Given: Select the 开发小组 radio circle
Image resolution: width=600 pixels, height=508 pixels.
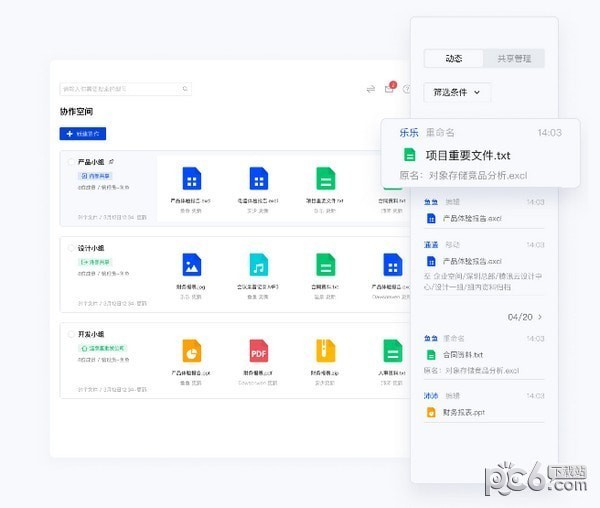Looking at the screenshot, I should tap(70, 334).
